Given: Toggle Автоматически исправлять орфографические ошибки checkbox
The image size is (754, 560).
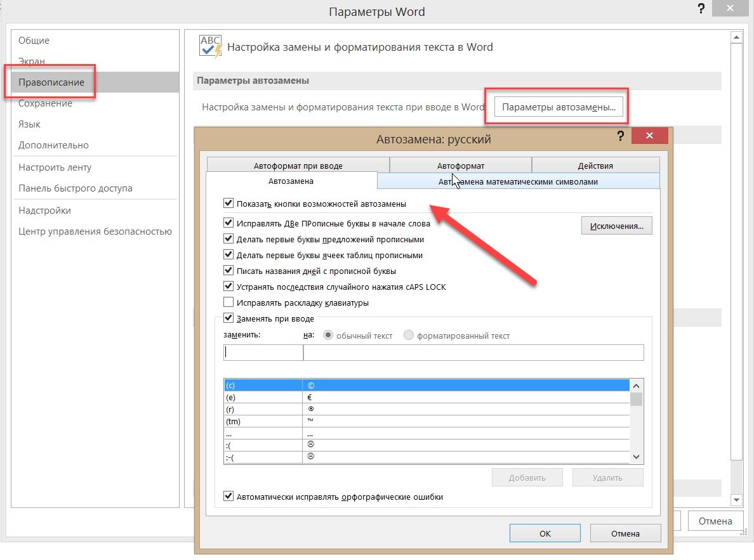Looking at the screenshot, I should coord(228,497).
